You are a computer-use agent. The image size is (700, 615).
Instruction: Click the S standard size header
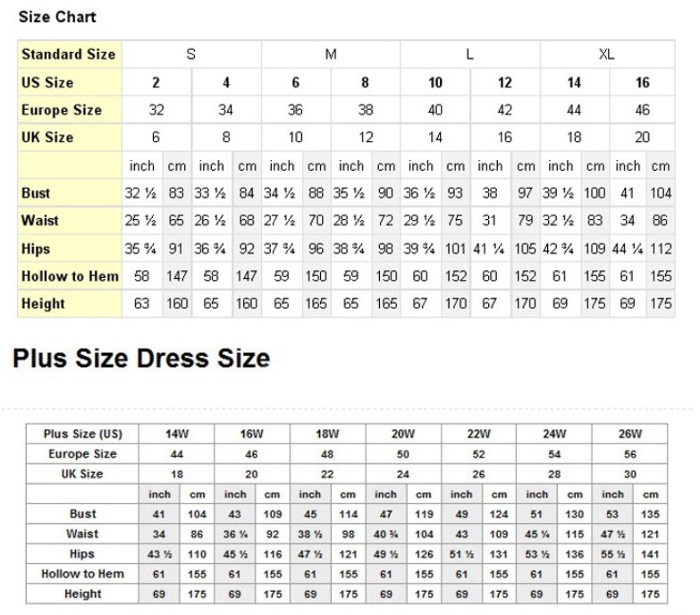point(191,54)
